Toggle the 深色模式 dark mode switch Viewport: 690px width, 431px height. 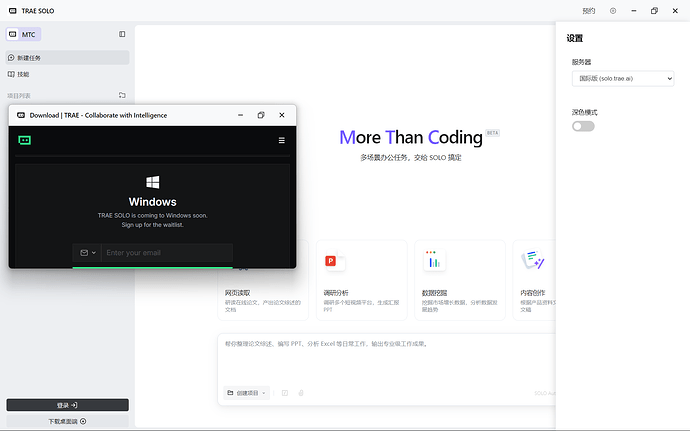pos(583,126)
